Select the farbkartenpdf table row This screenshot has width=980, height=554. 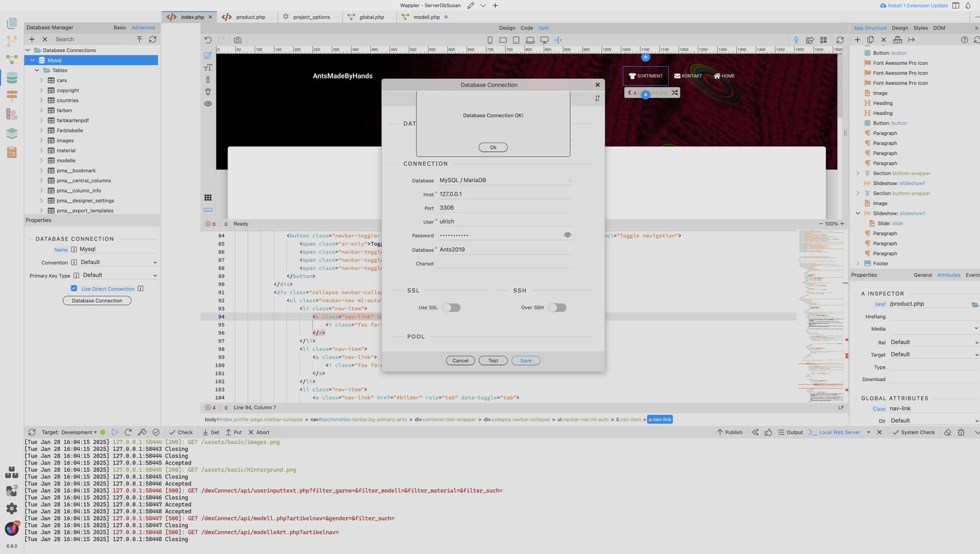(x=92, y=121)
